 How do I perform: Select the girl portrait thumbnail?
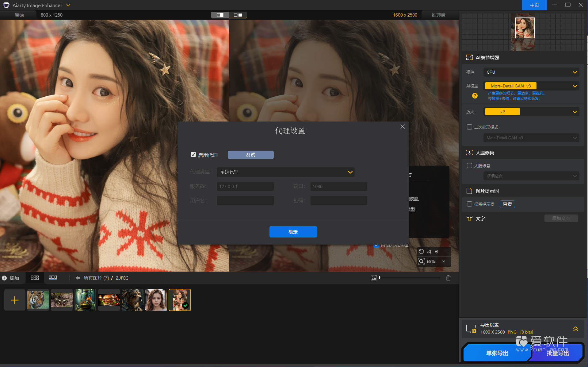(156, 300)
